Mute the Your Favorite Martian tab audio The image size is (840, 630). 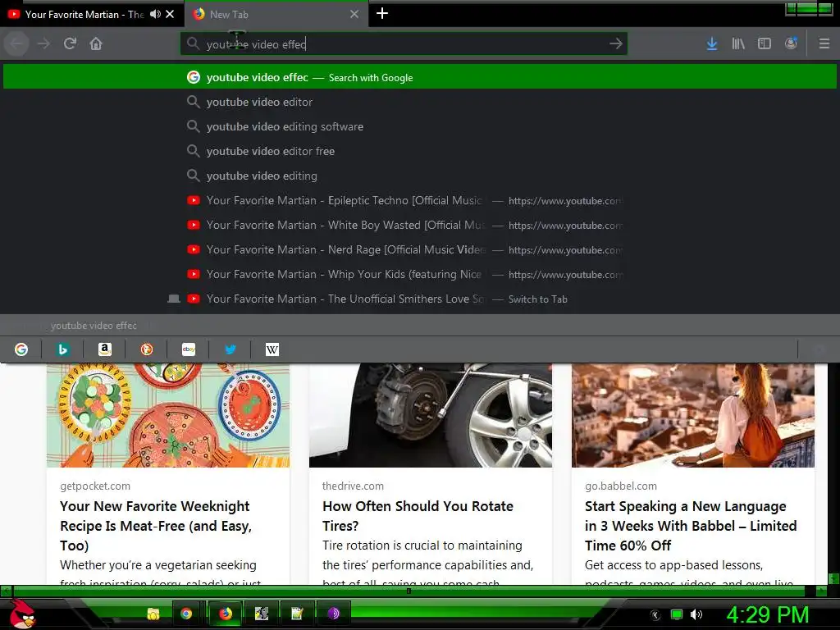coord(155,14)
